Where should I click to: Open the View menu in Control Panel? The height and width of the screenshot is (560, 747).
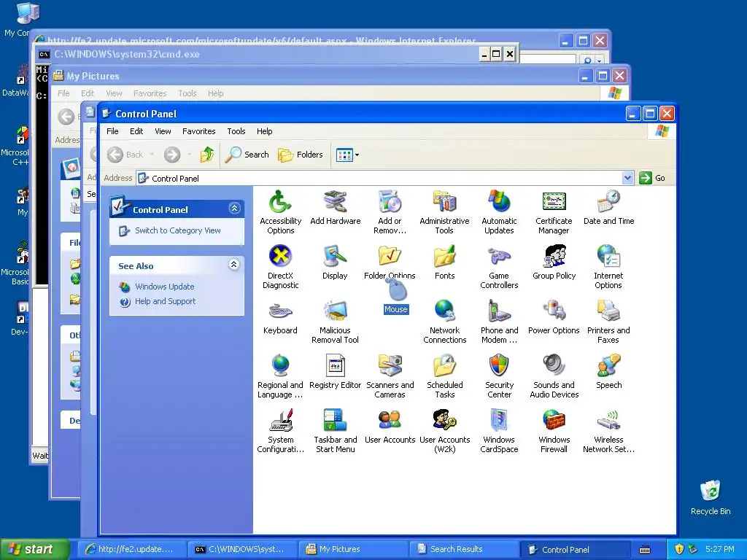(163, 131)
